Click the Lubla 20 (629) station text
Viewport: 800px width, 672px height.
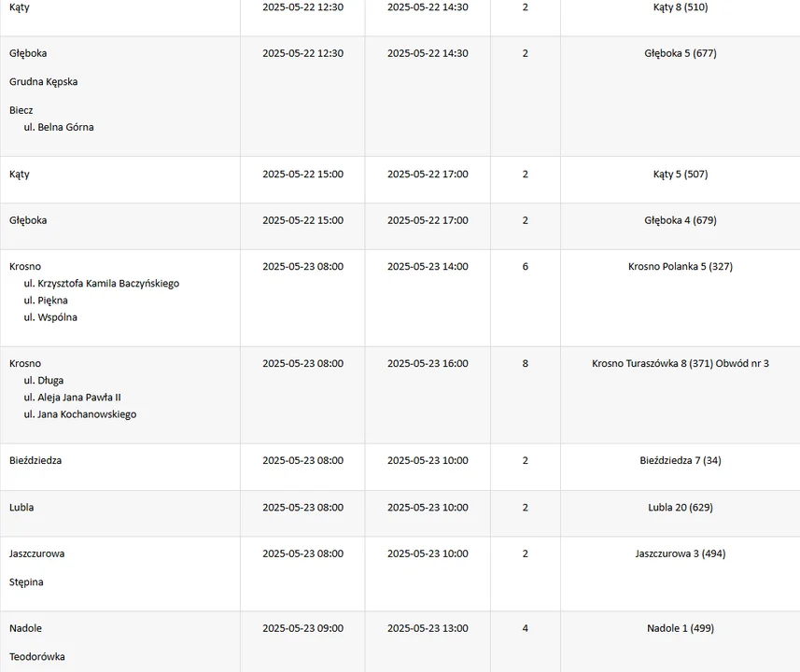[x=681, y=508]
